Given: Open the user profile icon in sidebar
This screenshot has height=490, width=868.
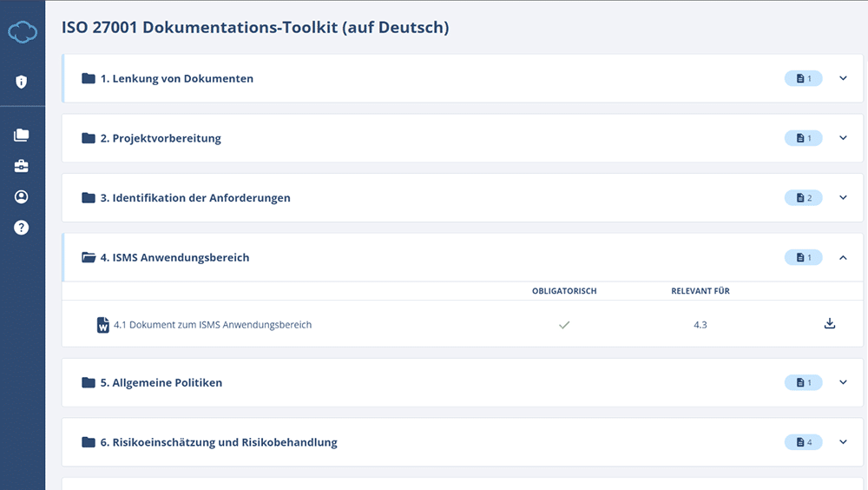Looking at the screenshot, I should (x=22, y=197).
